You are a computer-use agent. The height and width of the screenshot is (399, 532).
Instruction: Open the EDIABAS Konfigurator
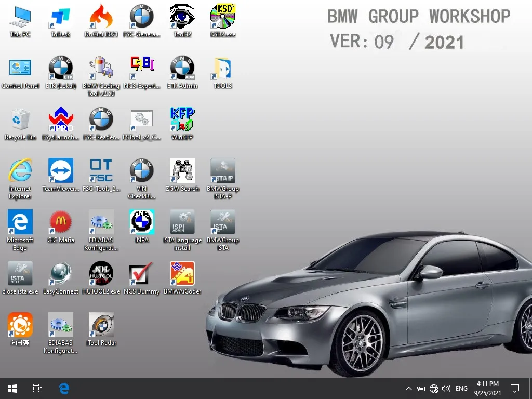tap(101, 222)
